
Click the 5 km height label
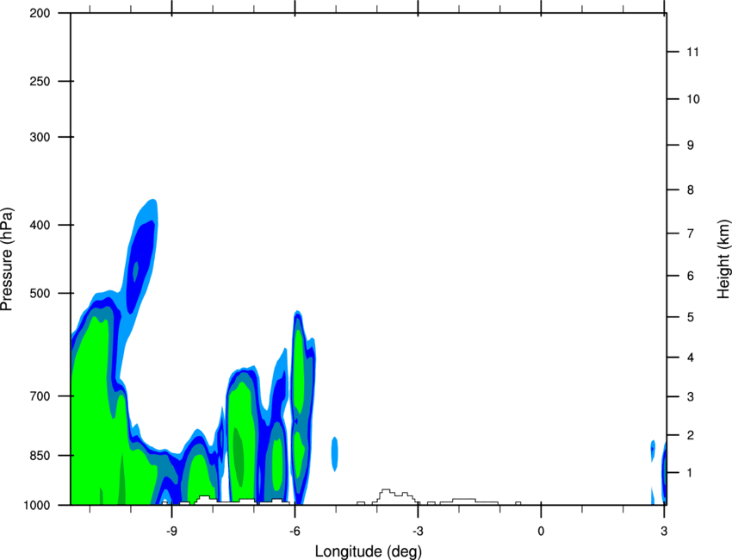coord(691,318)
